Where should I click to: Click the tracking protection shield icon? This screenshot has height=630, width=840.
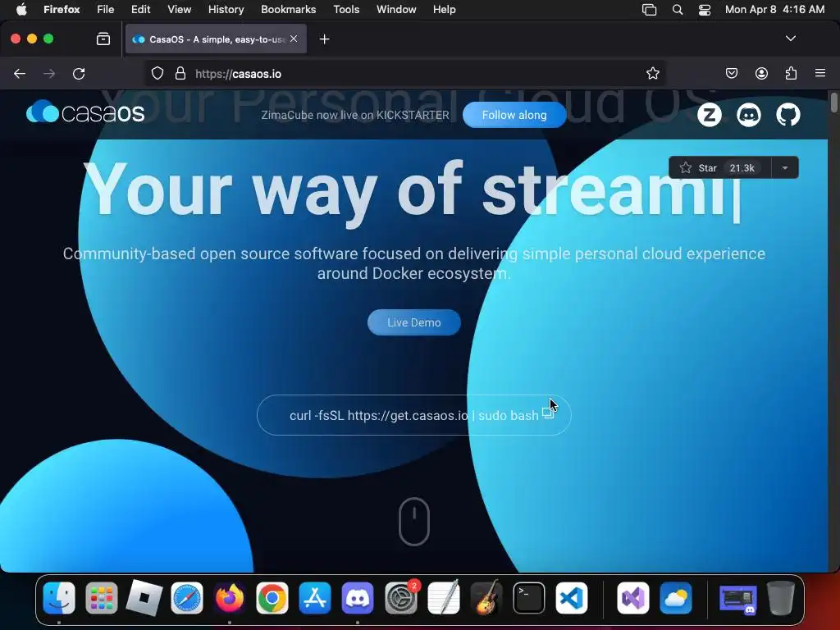point(157,73)
